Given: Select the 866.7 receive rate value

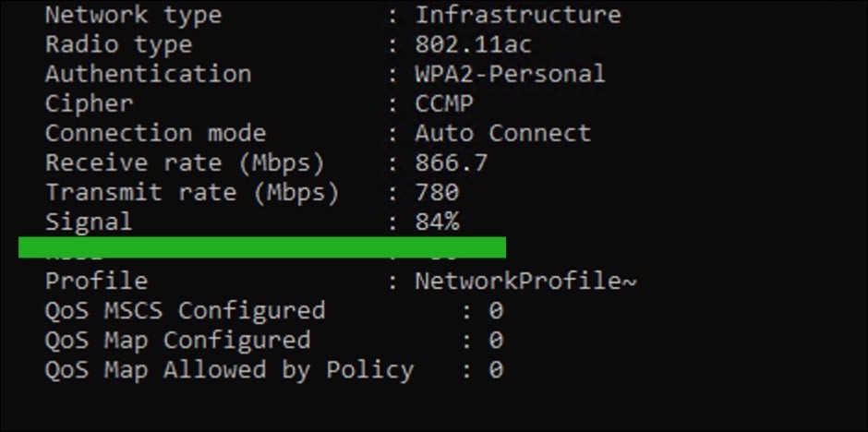Looking at the screenshot, I should [x=452, y=163].
